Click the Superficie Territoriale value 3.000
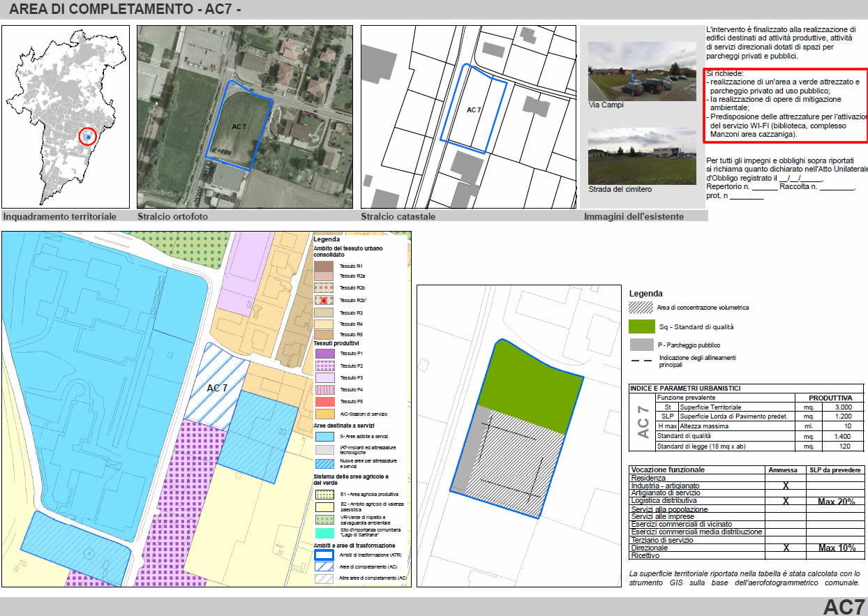Image resolution: width=868 pixels, height=616 pixels. (x=842, y=407)
